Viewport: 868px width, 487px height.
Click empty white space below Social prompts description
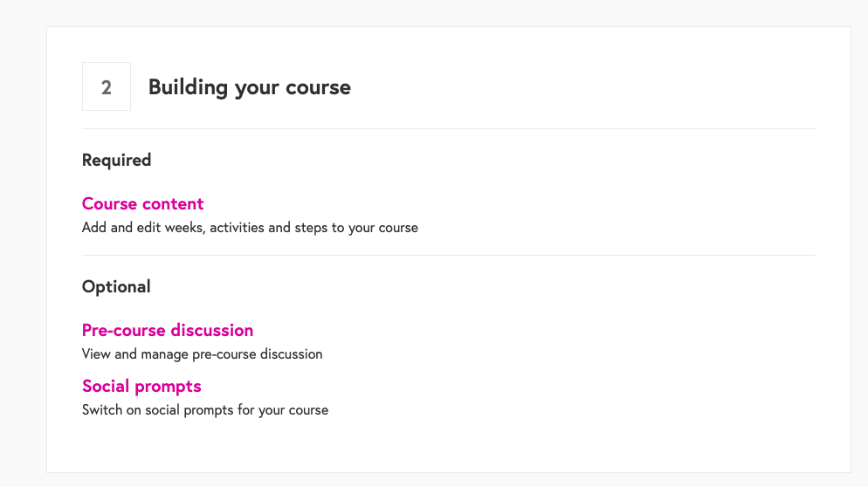pos(437,445)
